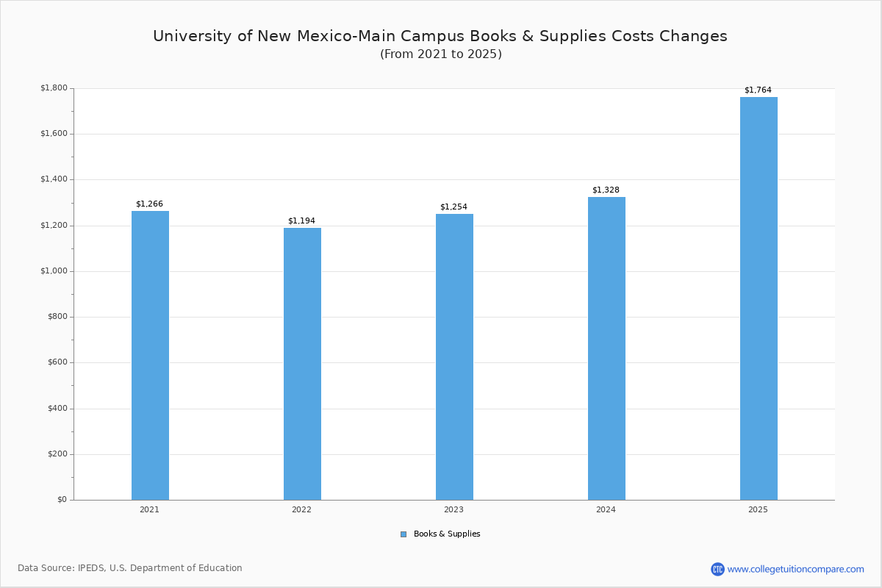Viewport: 882px width, 588px height.
Task: Click the tallest 2025 bar
Action: (759, 298)
